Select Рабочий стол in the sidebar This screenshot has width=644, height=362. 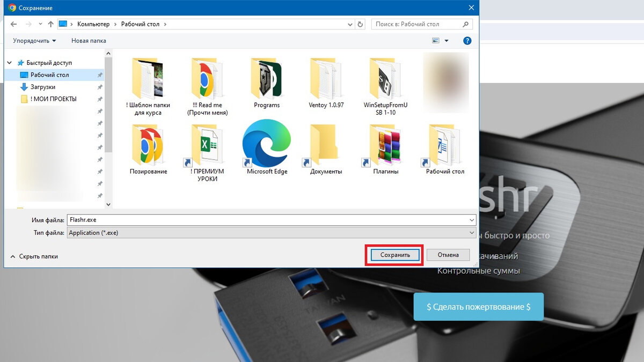tap(48, 75)
